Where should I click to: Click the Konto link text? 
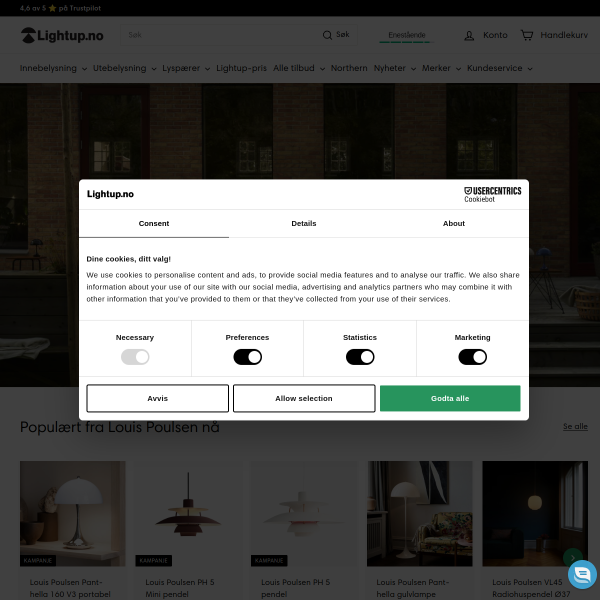(x=495, y=35)
